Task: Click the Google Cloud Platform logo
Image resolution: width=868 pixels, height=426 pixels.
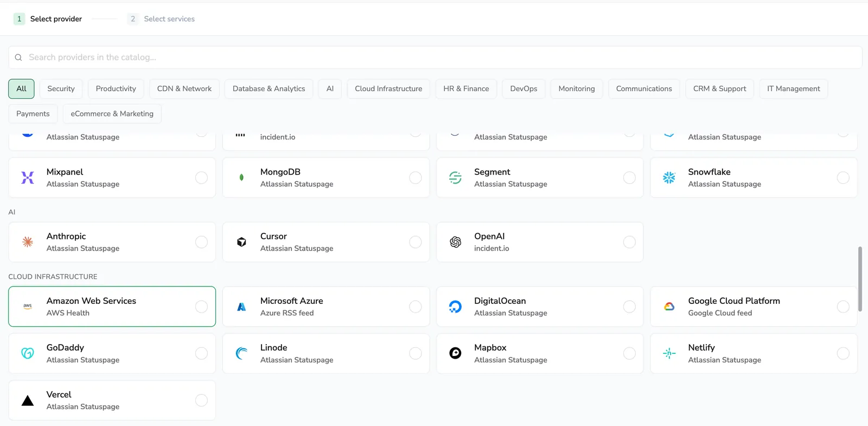Action: pyautogui.click(x=669, y=307)
